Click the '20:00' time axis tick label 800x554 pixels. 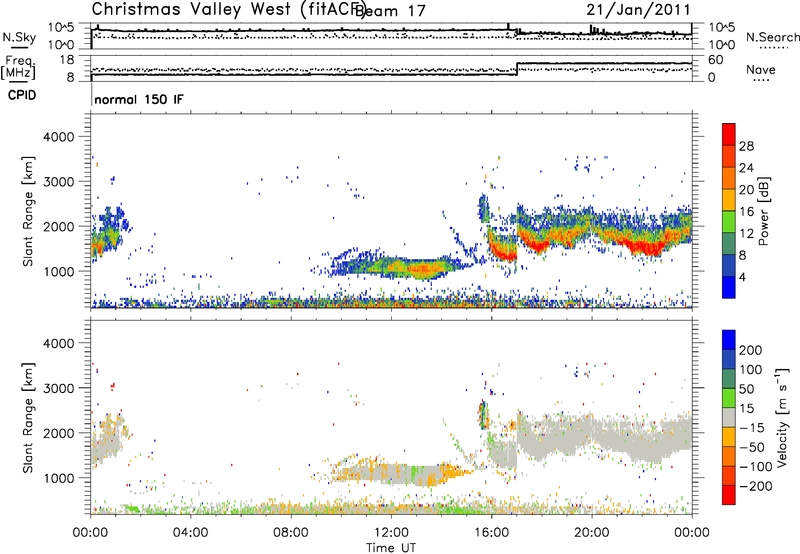pos(592,532)
